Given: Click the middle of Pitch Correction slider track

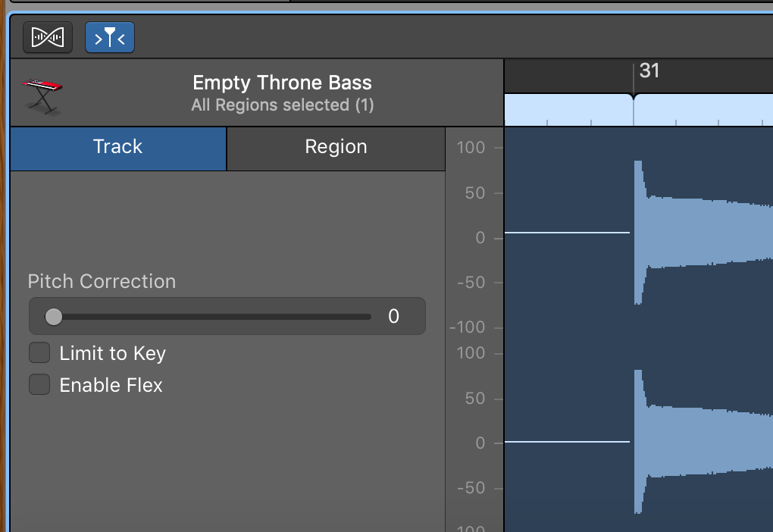Looking at the screenshot, I should 212,317.
